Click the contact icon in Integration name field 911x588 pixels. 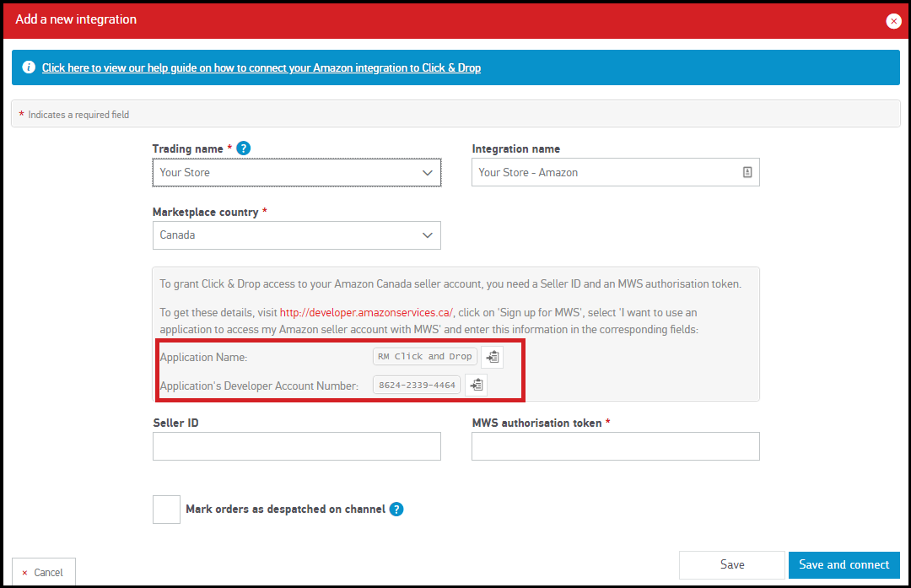(747, 172)
